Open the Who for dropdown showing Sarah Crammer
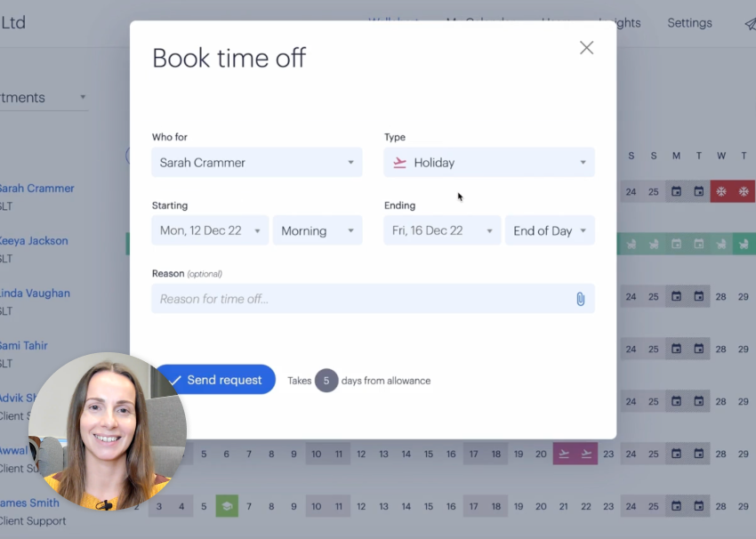Screen dimensions: 756x539 [256, 163]
